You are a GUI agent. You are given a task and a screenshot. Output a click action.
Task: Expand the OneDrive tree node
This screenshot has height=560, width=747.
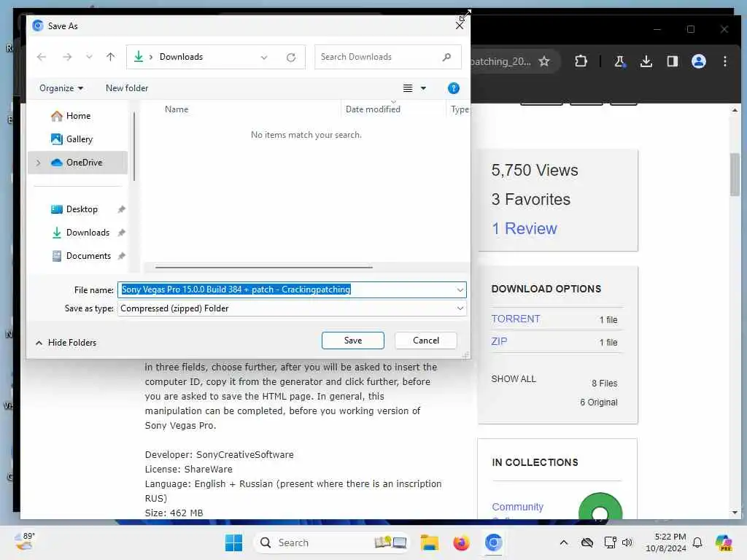[x=39, y=163]
